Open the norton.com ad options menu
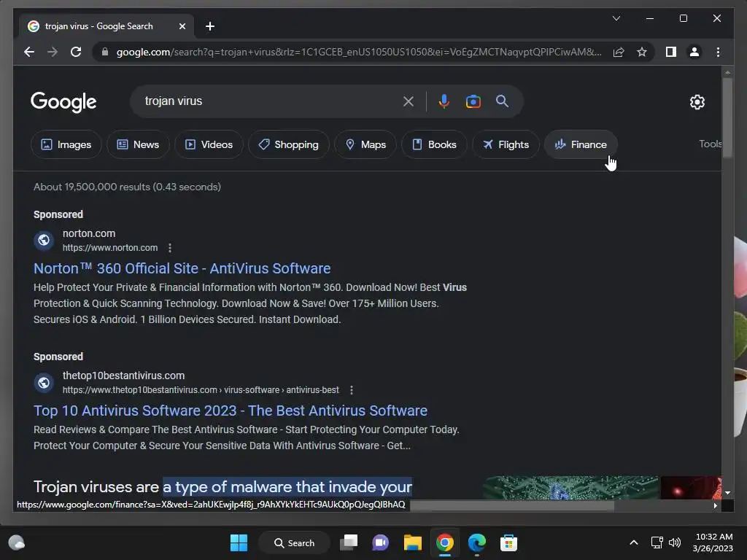The width and height of the screenshot is (747, 560). 170,248
